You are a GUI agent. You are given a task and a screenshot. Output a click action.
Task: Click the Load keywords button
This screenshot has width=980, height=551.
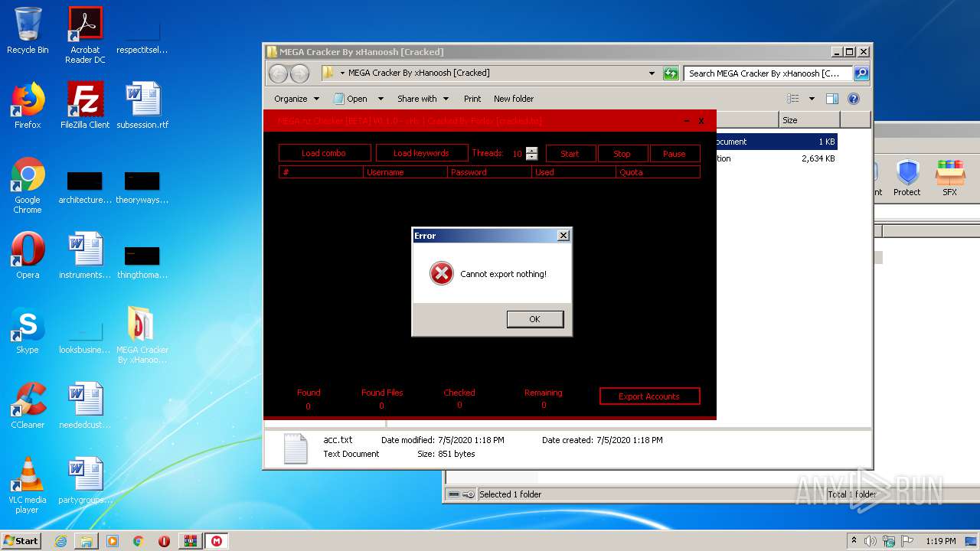point(421,153)
